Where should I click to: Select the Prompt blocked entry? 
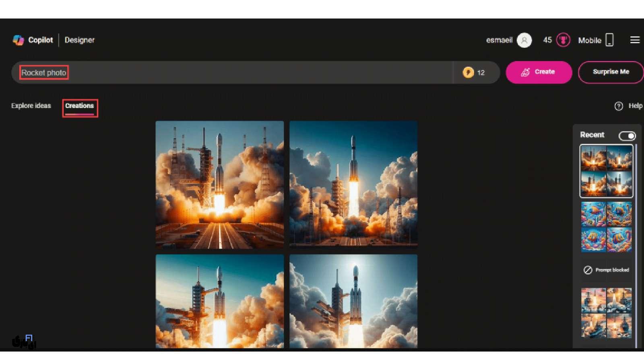pyautogui.click(x=606, y=270)
